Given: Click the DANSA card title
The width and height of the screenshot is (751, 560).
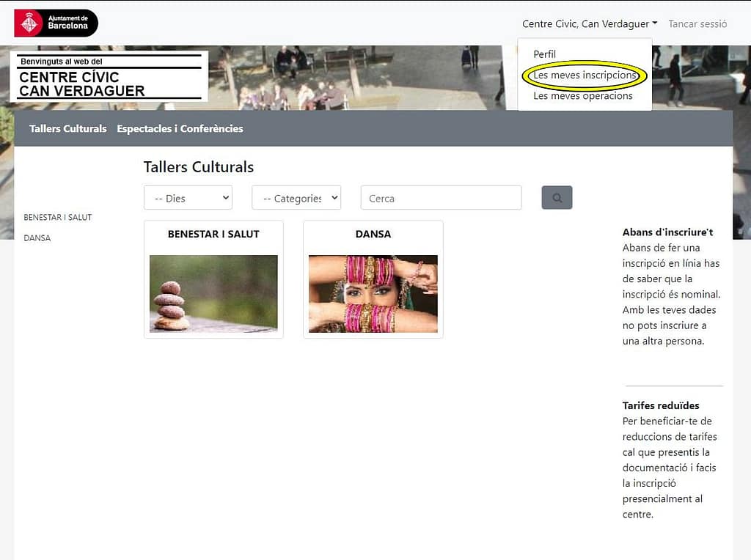Looking at the screenshot, I should [x=373, y=234].
